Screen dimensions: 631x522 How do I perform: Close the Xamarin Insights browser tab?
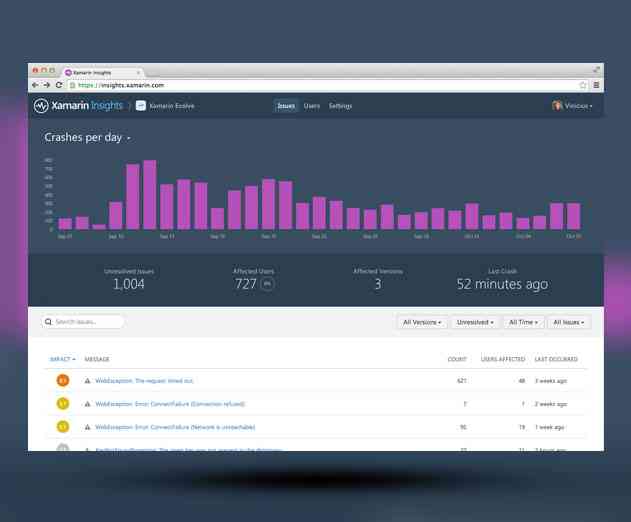click(138, 72)
